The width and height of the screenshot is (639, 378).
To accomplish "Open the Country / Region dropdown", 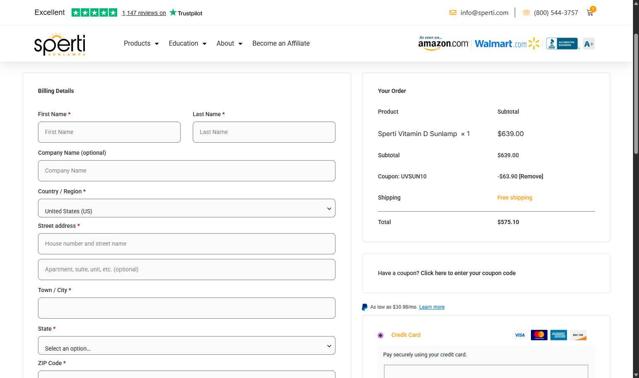I will (x=187, y=208).
